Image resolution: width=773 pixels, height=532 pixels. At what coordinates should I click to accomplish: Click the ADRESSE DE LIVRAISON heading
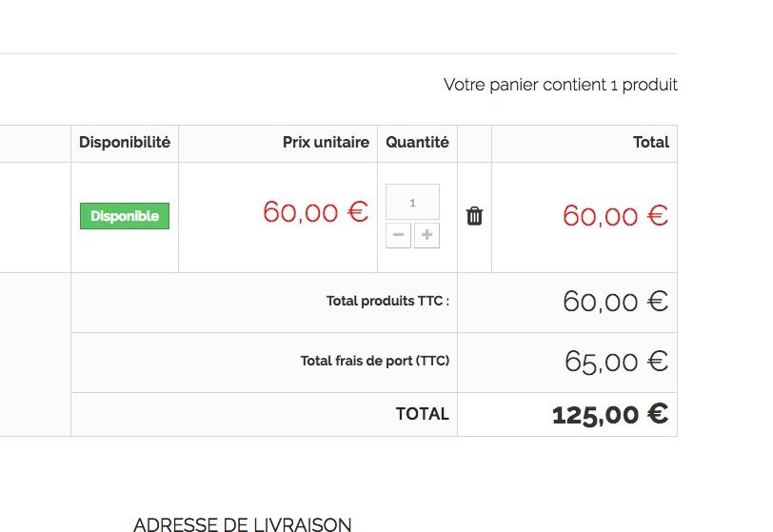click(243, 524)
